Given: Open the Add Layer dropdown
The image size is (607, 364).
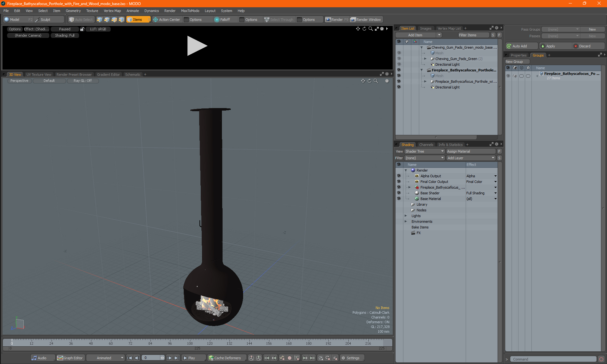Looking at the screenshot, I should click(471, 158).
